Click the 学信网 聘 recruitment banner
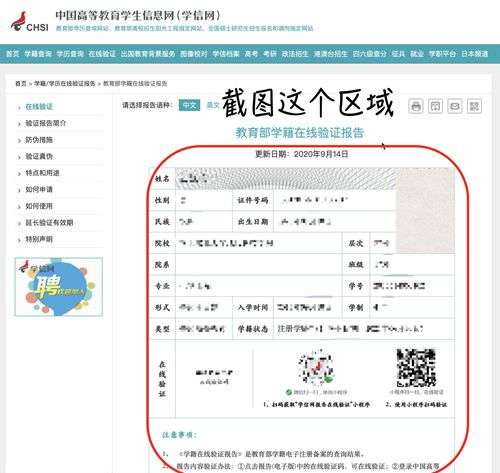 [59, 287]
